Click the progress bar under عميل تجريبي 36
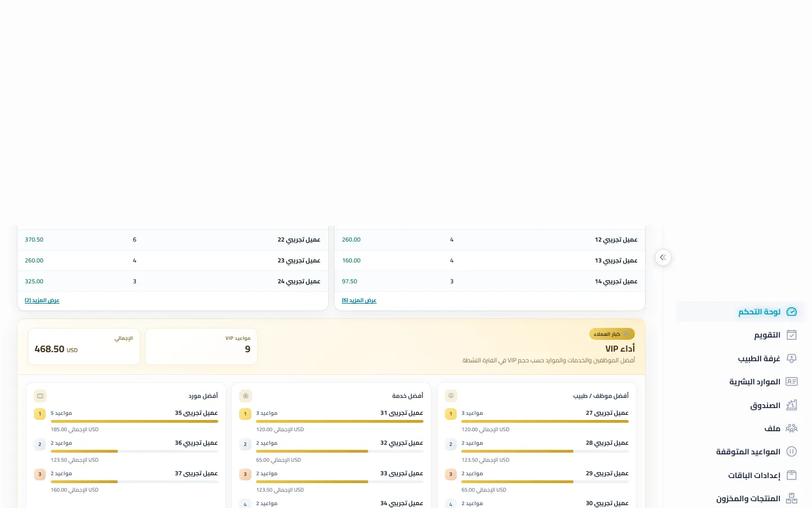 134,452
